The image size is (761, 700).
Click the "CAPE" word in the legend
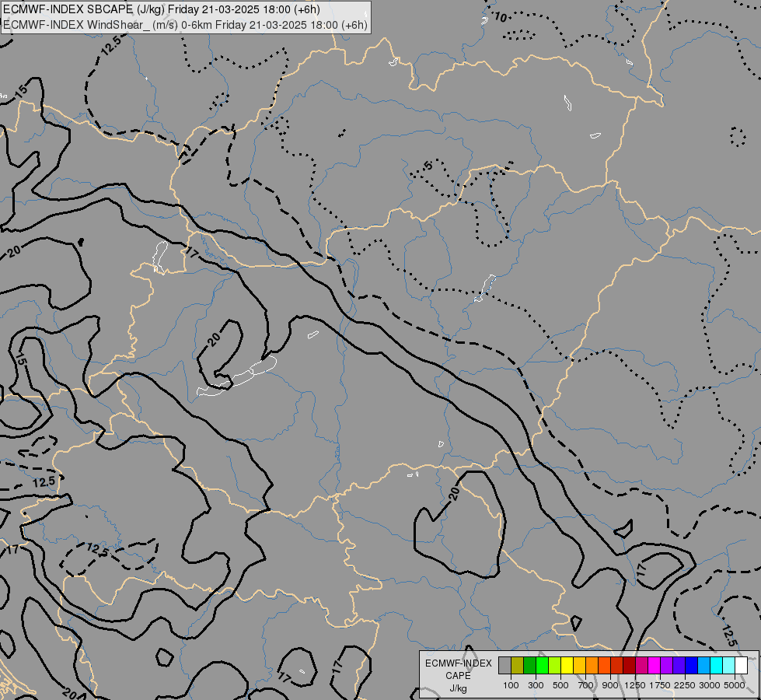(458, 676)
